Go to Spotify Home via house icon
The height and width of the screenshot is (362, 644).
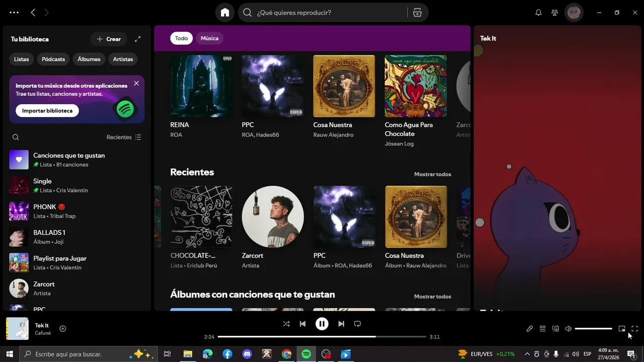click(225, 13)
